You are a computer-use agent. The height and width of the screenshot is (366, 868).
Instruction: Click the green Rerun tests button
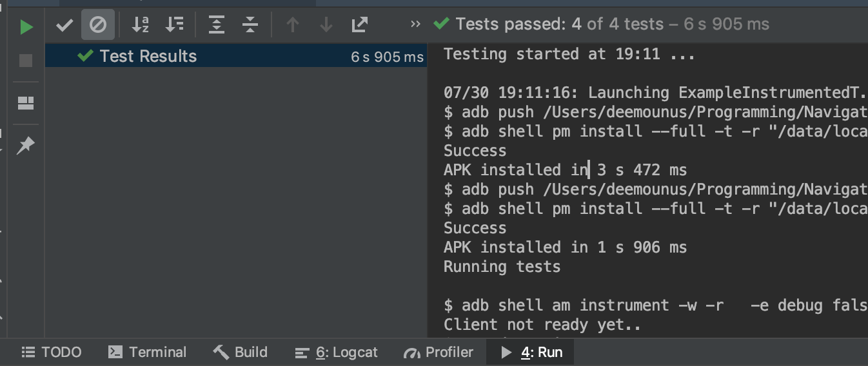[26, 26]
